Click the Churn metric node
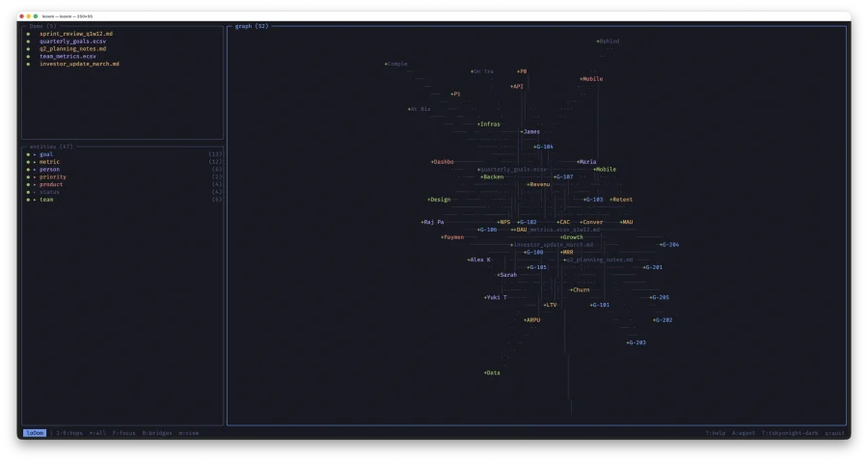 pos(579,289)
